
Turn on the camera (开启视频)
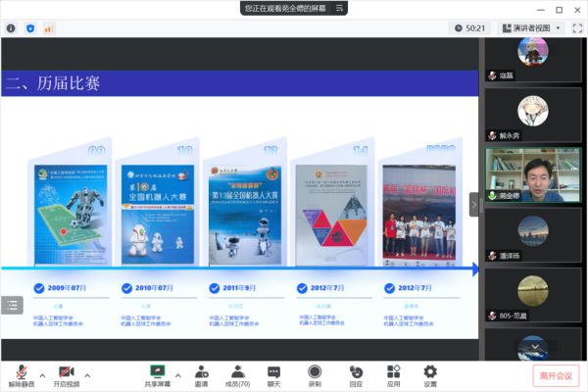tap(67, 372)
